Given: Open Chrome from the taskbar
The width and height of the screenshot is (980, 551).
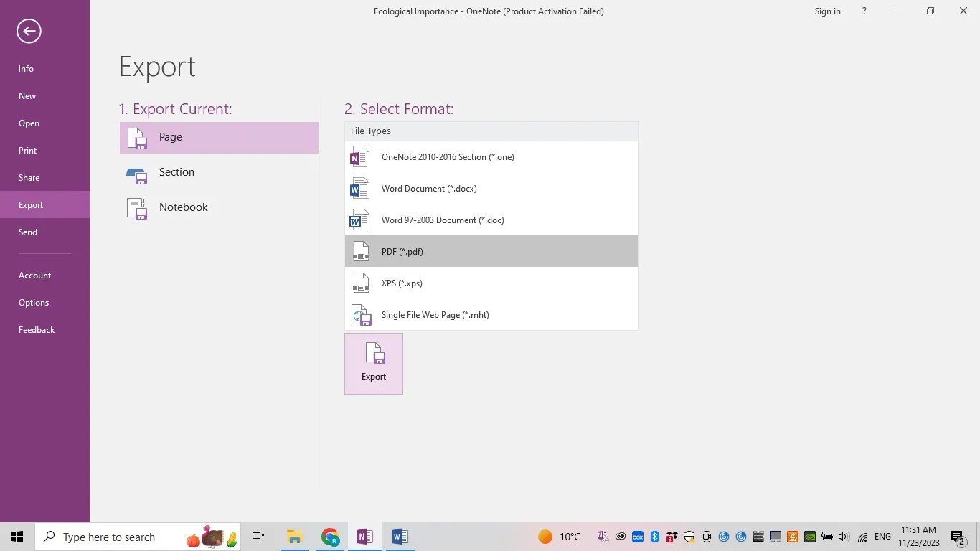Looking at the screenshot, I should coord(329,537).
